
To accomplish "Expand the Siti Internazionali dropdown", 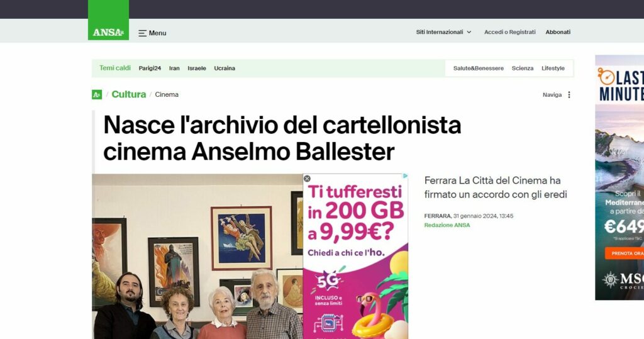I will click(443, 32).
